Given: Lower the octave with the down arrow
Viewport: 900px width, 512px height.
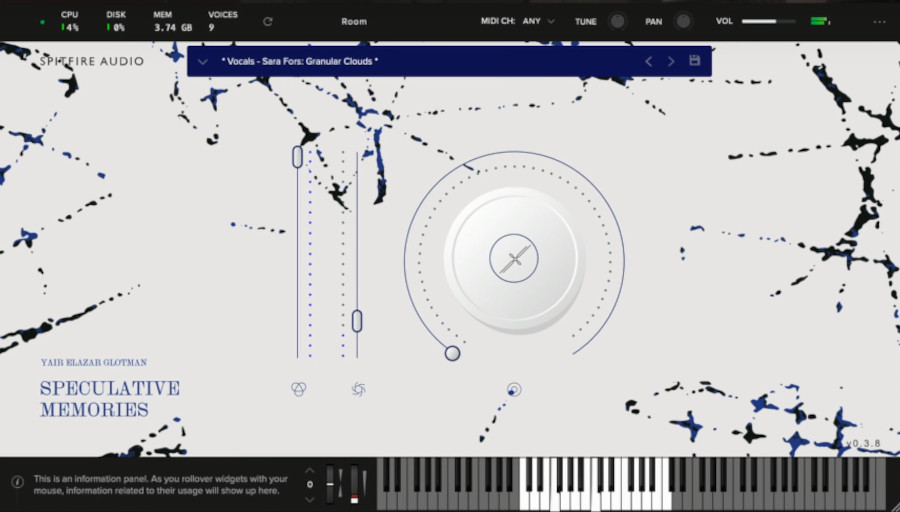Looking at the screenshot, I should point(309,499).
